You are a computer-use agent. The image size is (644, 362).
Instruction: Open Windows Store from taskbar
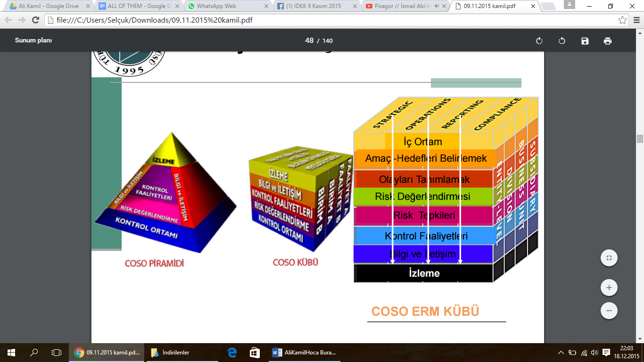[x=255, y=352]
